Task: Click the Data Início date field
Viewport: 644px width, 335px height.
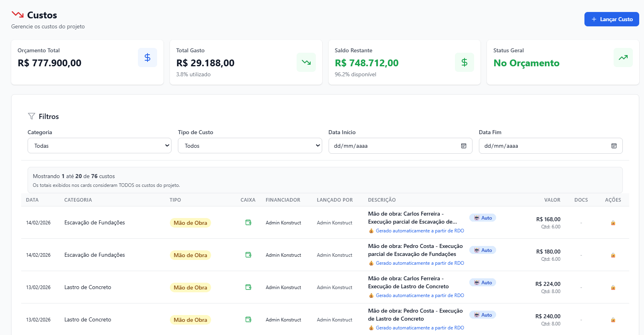Action: point(392,146)
